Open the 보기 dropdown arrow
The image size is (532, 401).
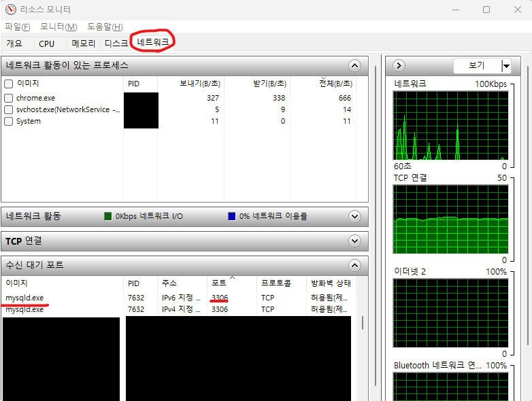(506, 66)
